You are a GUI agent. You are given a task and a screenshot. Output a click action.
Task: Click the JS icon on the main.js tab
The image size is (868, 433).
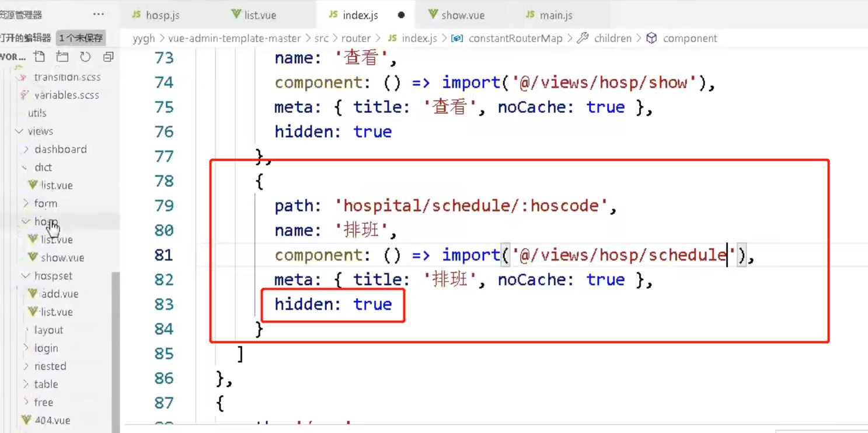[530, 15]
